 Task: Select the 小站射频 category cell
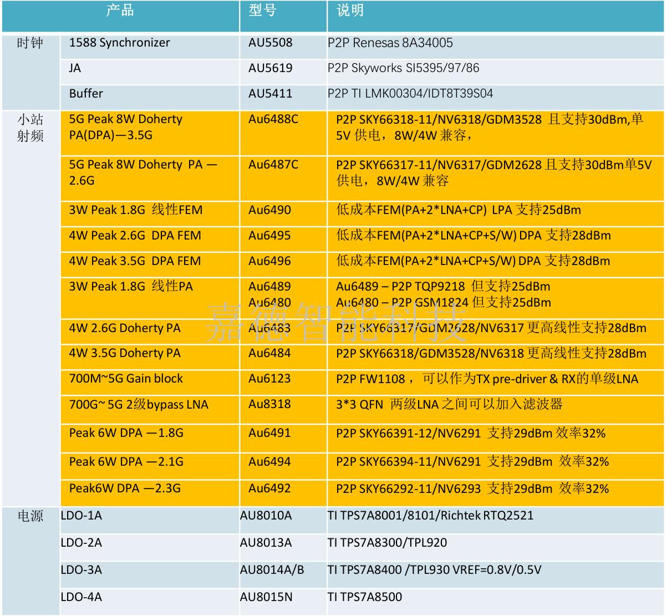click(x=30, y=128)
